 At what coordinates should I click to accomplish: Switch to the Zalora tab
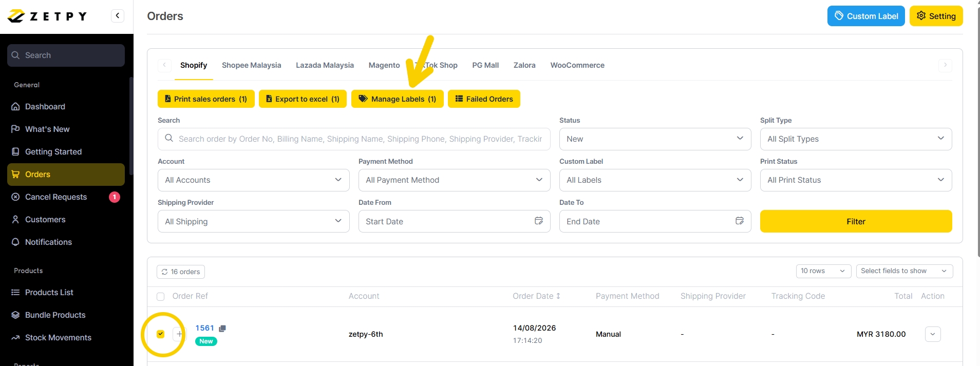[x=524, y=65]
